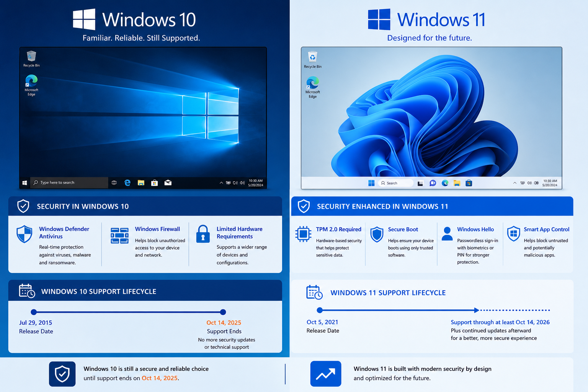This screenshot has width=588, height=392.
Task: Click the shield checkmark icon in the bottom Windows 10 banner
Action: 62,374
